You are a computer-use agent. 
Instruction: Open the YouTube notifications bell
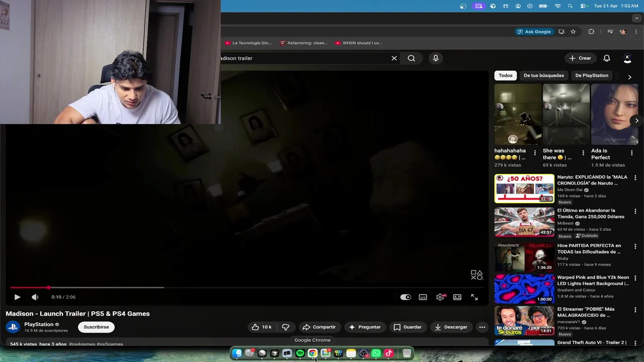point(607,58)
